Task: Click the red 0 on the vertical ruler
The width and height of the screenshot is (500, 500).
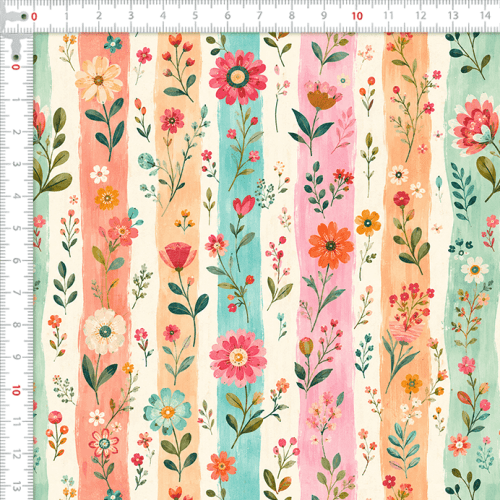Action: click(16, 67)
